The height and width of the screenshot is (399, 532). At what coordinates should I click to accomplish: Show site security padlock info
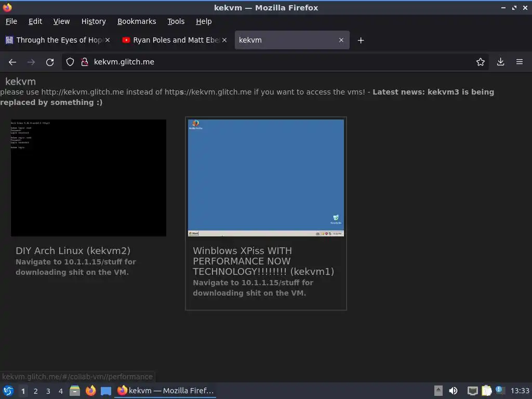[x=85, y=62]
